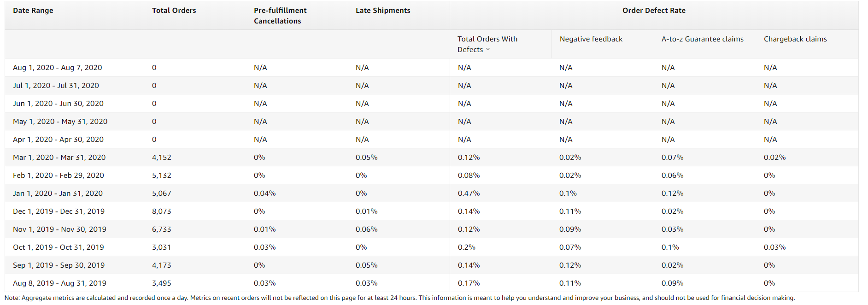
Task: Select the Pre-fulfillment Cancellations column header
Action: point(280,16)
